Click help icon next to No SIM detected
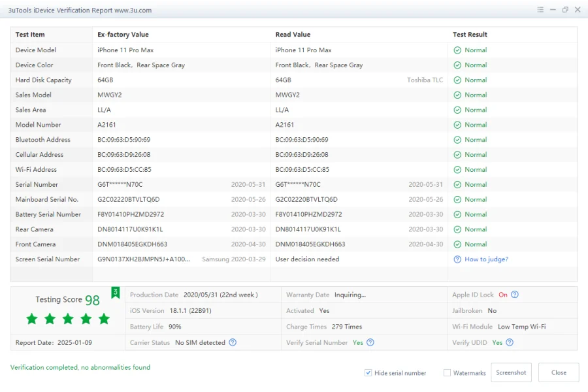Image resolution: width=588 pixels, height=392 pixels. click(233, 342)
